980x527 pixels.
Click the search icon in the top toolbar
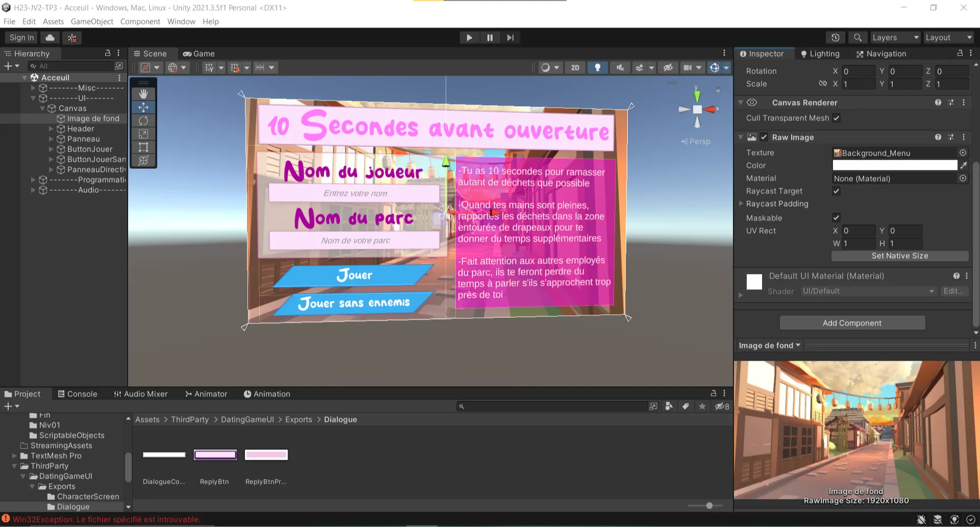857,37
